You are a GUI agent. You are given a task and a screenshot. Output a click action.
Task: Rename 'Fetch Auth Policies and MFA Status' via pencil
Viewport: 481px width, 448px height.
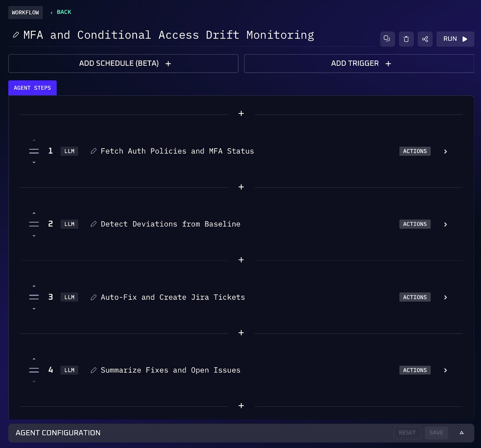click(x=93, y=151)
